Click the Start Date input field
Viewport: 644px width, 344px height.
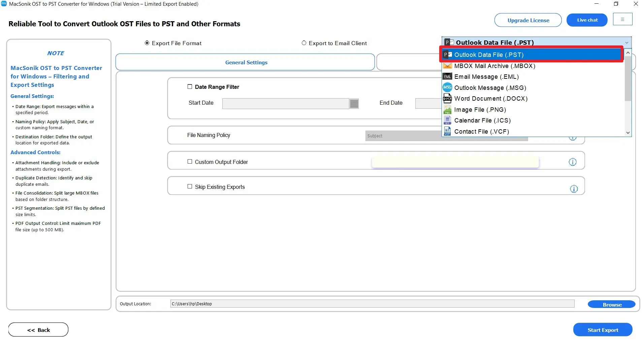[x=286, y=103]
